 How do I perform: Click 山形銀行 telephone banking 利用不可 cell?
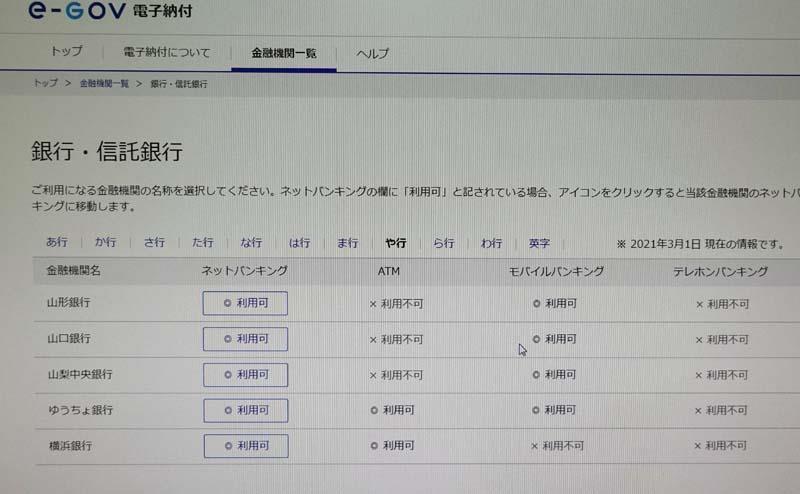click(x=722, y=304)
